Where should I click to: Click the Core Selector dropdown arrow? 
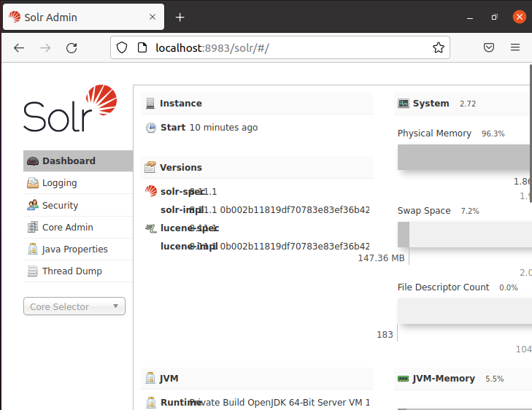tap(116, 306)
